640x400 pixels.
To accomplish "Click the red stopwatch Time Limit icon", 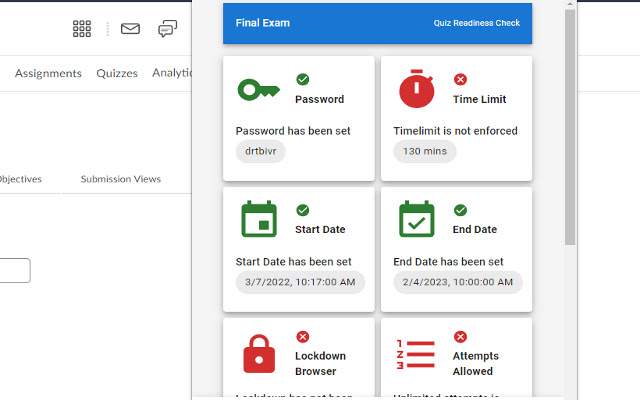I will point(416,89).
